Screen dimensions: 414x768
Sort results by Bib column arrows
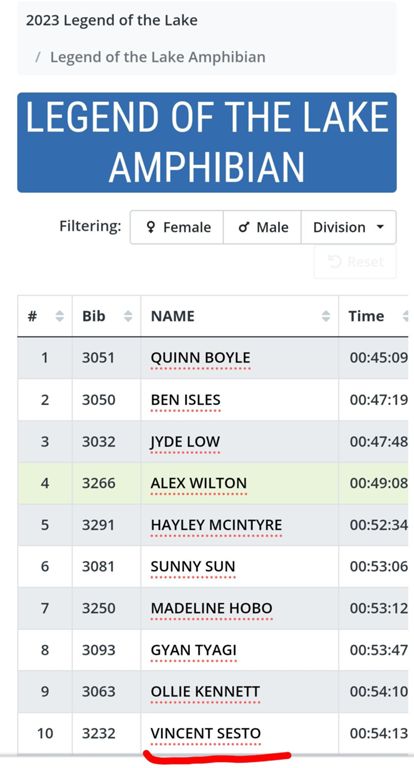pyautogui.click(x=128, y=316)
